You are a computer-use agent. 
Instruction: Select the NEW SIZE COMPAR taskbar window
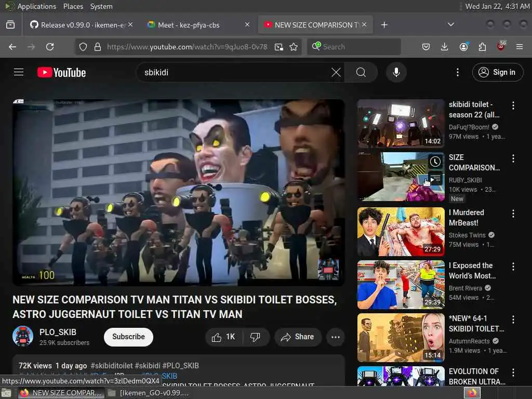click(60, 393)
